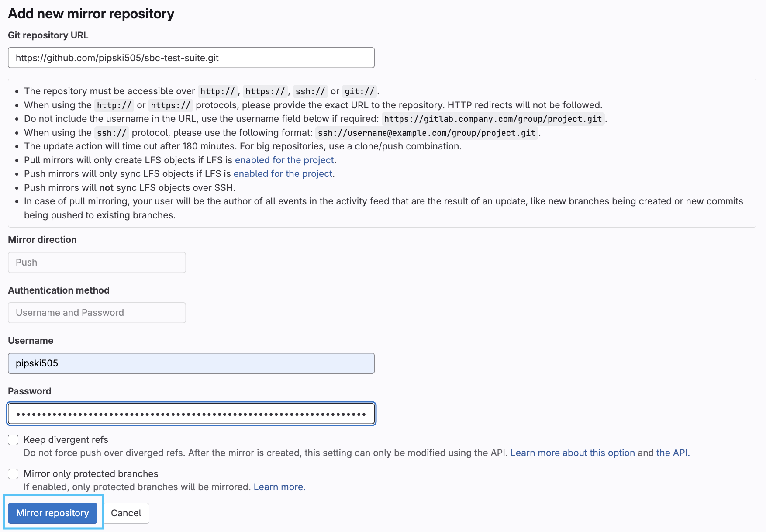Click into the Username field
766x532 pixels.
pyautogui.click(x=191, y=363)
